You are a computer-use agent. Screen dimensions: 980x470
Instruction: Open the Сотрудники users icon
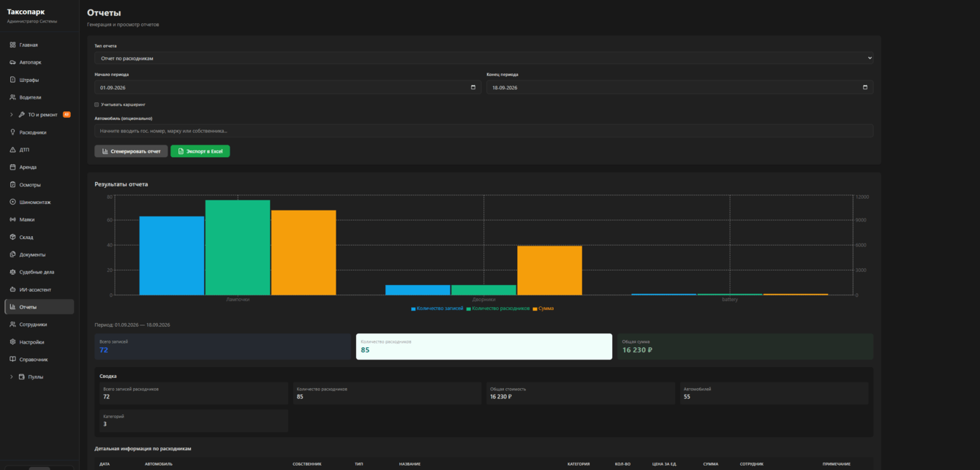pos(12,325)
